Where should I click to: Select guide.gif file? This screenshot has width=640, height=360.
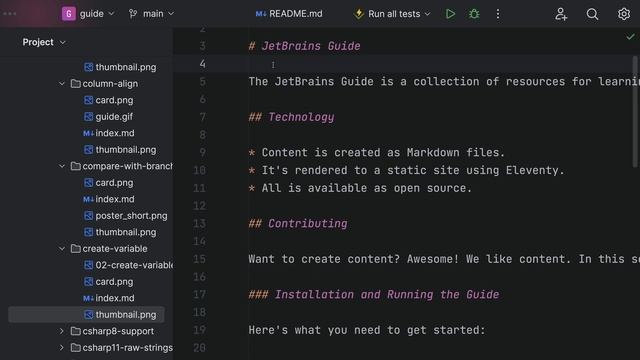pos(114,117)
